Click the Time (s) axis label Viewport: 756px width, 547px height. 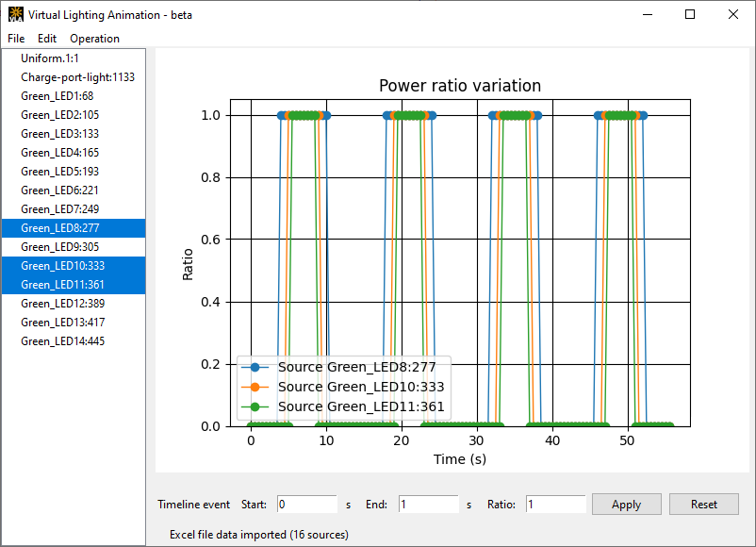[x=460, y=459]
